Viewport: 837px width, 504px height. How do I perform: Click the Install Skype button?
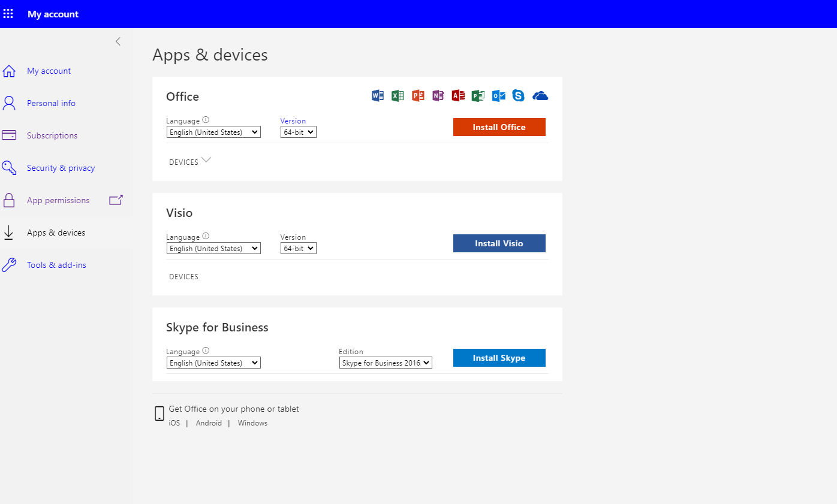(499, 358)
